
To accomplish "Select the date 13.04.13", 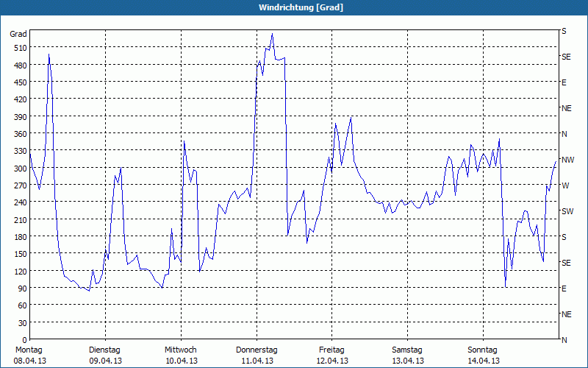I will (x=408, y=361).
